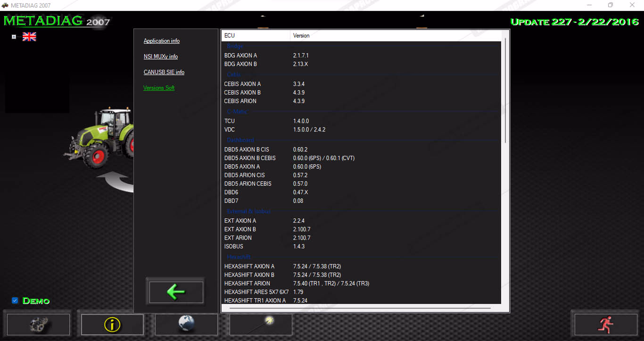Click the magic wand icon button
The image size is (644, 341).
(x=261, y=324)
